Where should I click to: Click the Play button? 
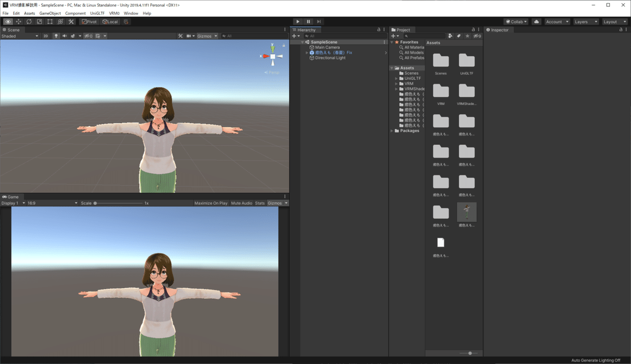[298, 22]
